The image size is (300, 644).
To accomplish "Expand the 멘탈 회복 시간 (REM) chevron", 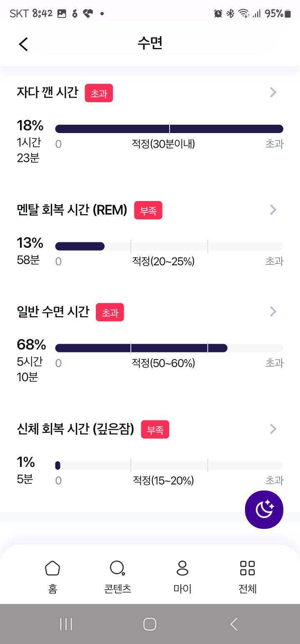I will [273, 209].
